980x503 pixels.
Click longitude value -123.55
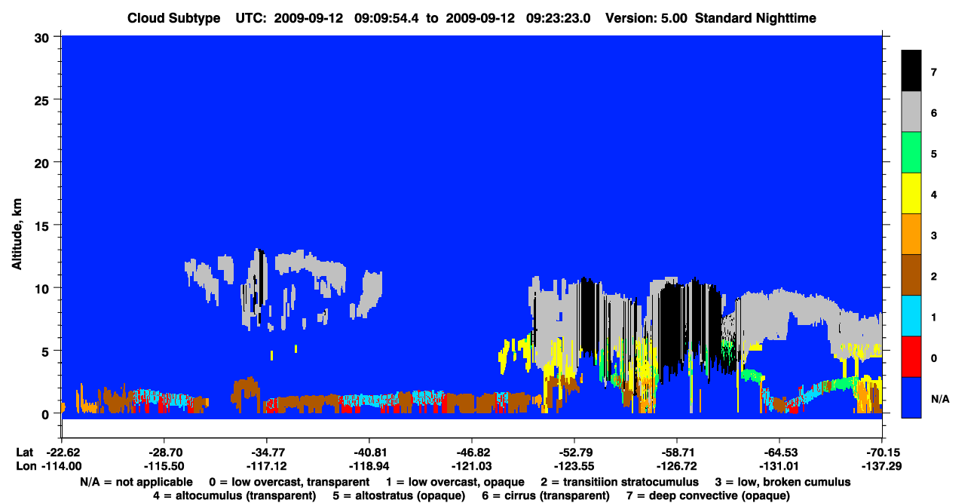tap(574, 467)
